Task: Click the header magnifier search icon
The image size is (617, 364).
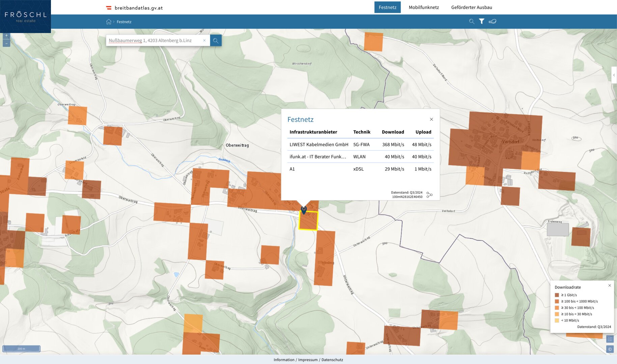Action: 472,21
